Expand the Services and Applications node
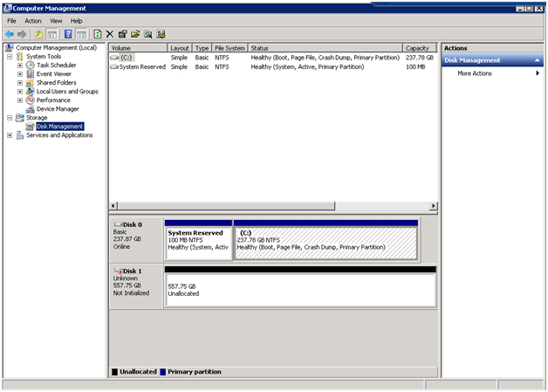This screenshot has width=548, height=392. click(10, 135)
